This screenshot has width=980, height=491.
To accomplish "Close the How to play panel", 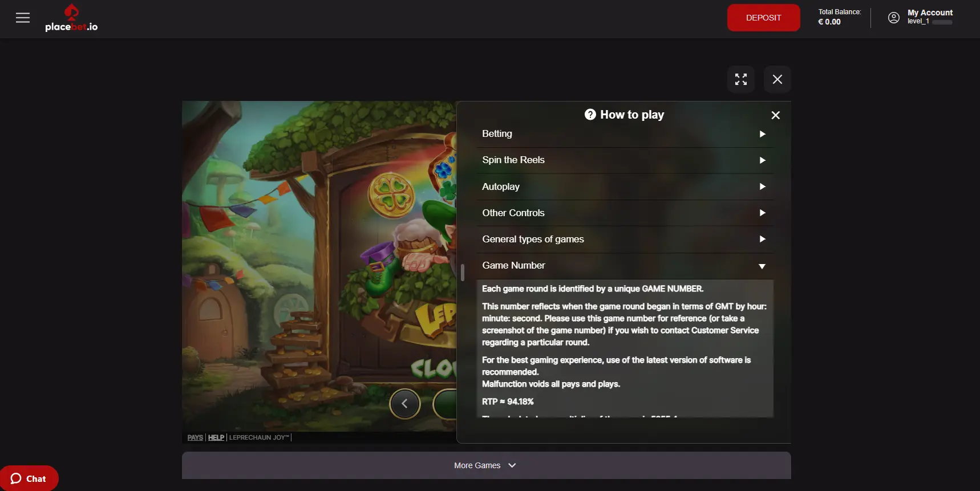I will [x=775, y=115].
